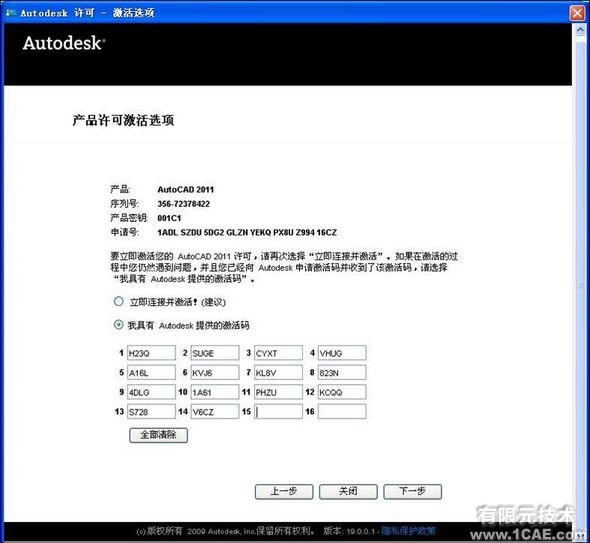Screen dimensions: 590x543
Task: Click activation code field 3 containing CYXT
Action: pos(278,353)
